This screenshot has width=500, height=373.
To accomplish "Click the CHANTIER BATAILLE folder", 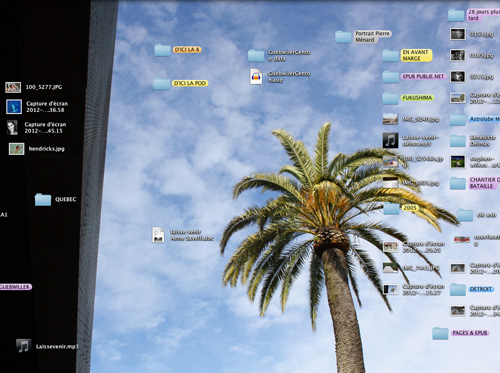I will point(458,183).
